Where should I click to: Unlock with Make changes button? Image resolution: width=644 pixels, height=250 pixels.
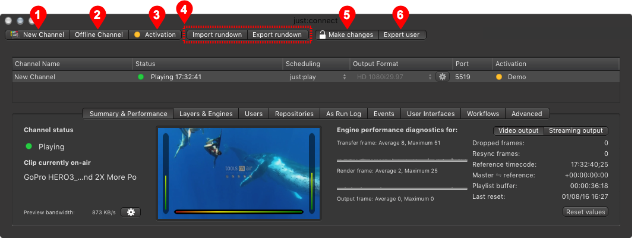[346, 35]
